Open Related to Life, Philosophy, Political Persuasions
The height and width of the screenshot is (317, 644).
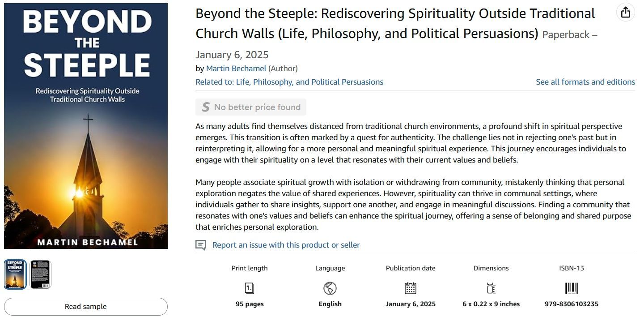point(289,82)
